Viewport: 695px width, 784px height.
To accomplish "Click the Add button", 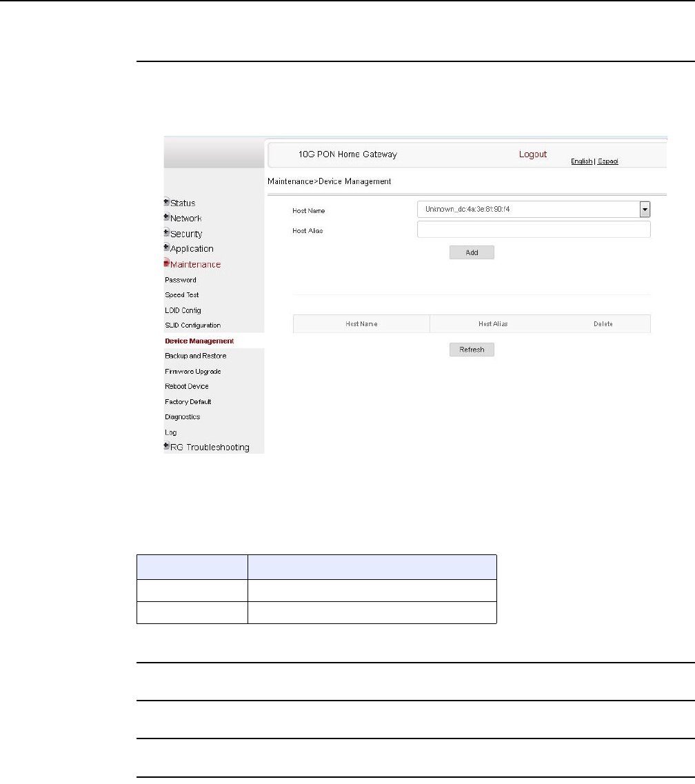I will click(x=472, y=252).
